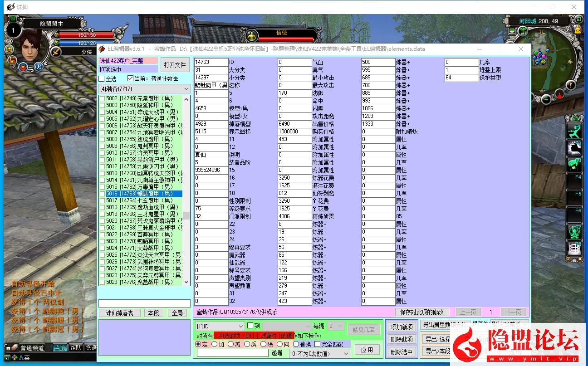Click the sword icon beside 少侠
Screen dimensions: 588x366
(x=56, y=52)
